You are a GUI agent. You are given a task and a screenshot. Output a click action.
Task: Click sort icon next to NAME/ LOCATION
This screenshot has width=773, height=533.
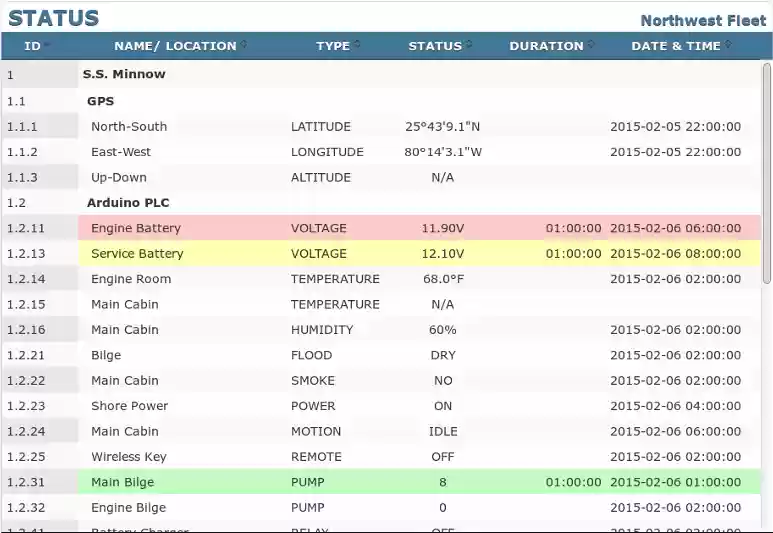(243, 45)
